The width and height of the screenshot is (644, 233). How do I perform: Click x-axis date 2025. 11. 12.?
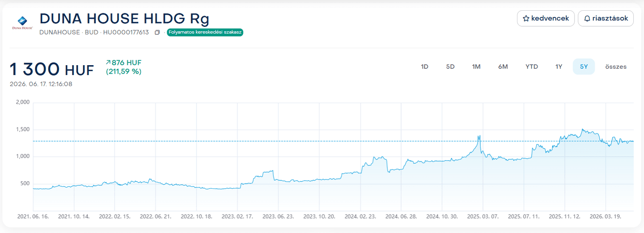pyautogui.click(x=565, y=216)
